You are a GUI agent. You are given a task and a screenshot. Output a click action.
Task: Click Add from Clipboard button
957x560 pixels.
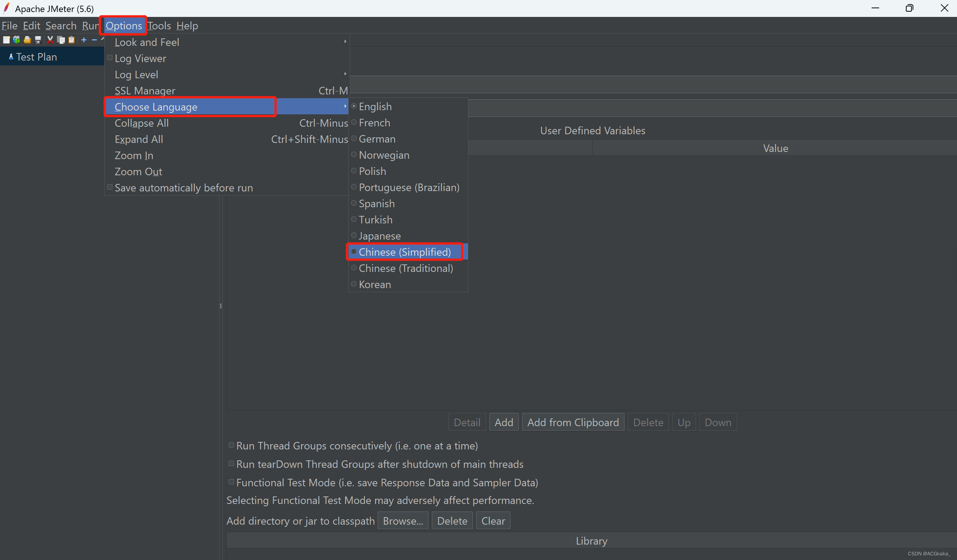coord(573,422)
